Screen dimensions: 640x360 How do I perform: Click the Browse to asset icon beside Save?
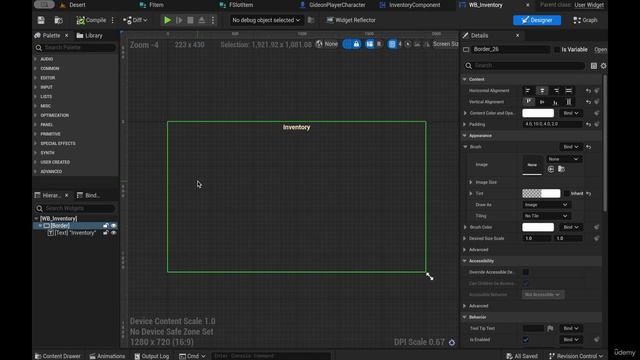click(x=58, y=20)
